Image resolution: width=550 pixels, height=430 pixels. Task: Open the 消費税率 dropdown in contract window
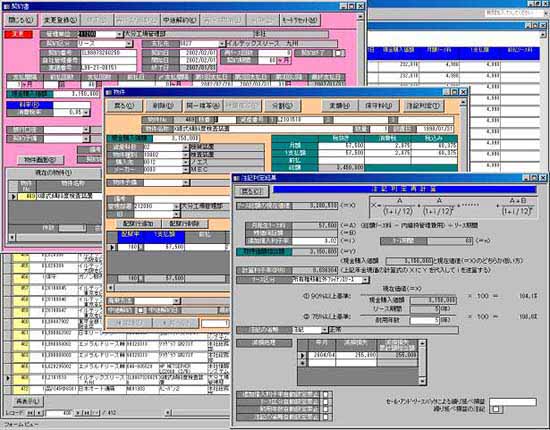tap(86, 113)
